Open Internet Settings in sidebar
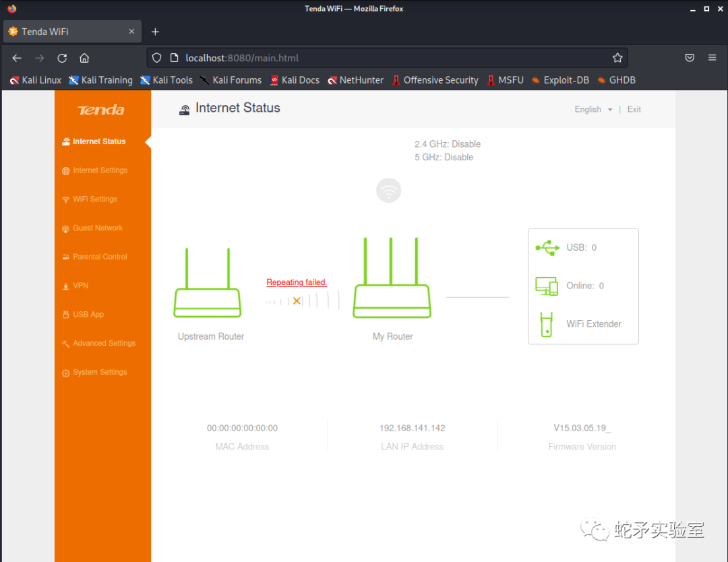 (x=95, y=170)
